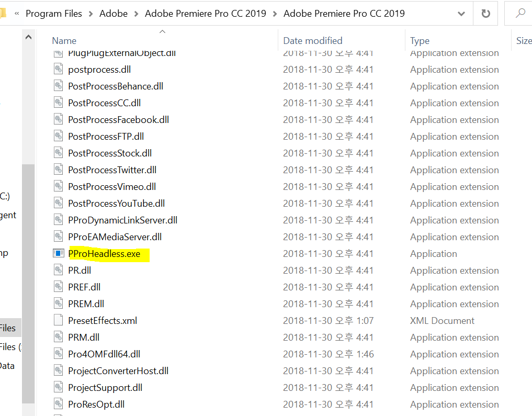The width and height of the screenshot is (532, 416).
Task: Select the ProjectConverterHost.dll file name
Action: tap(118, 370)
